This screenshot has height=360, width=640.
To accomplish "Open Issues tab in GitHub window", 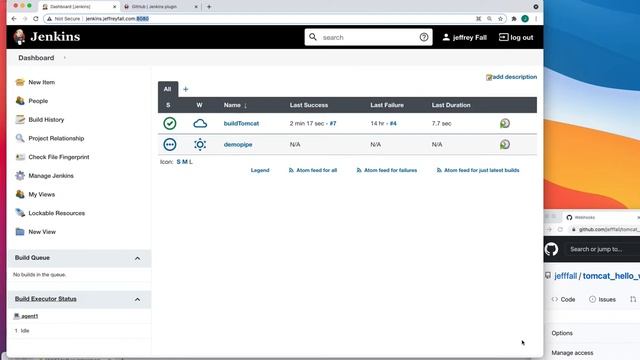I will point(602,299).
